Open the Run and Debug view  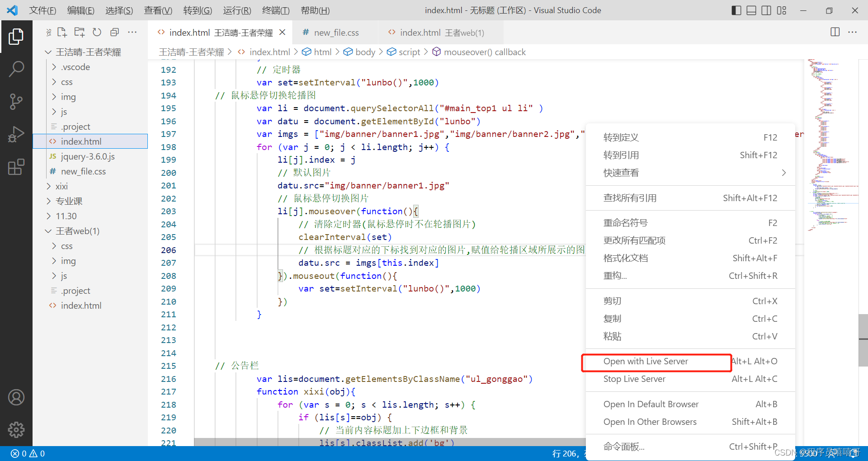click(16, 134)
